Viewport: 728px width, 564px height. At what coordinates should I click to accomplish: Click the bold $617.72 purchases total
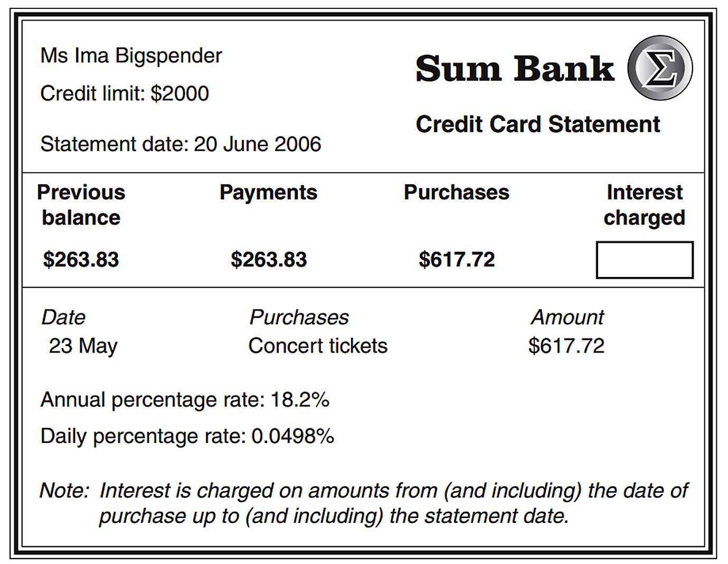(457, 260)
